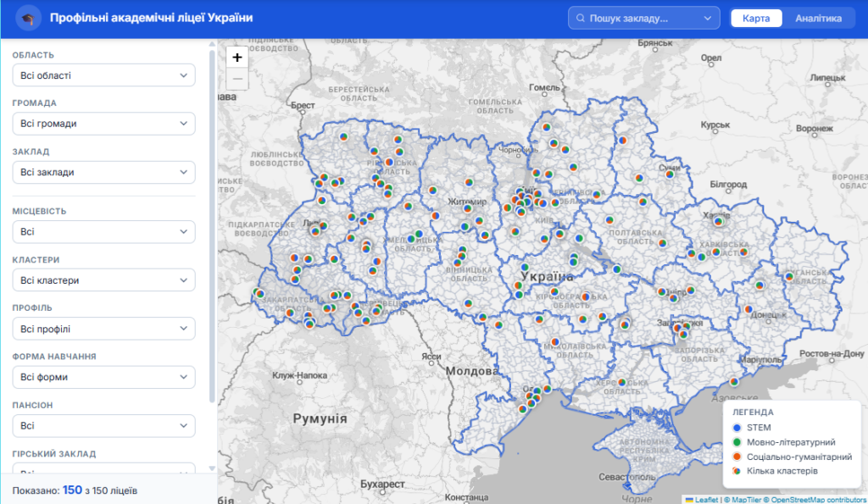Expand the Пансіон dropdown
868x504 pixels.
[x=103, y=425]
